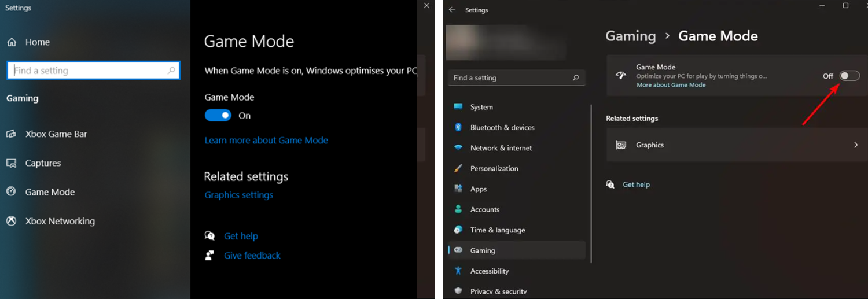
Task: Click the Windows 11 Find a setting search box
Action: [517, 77]
